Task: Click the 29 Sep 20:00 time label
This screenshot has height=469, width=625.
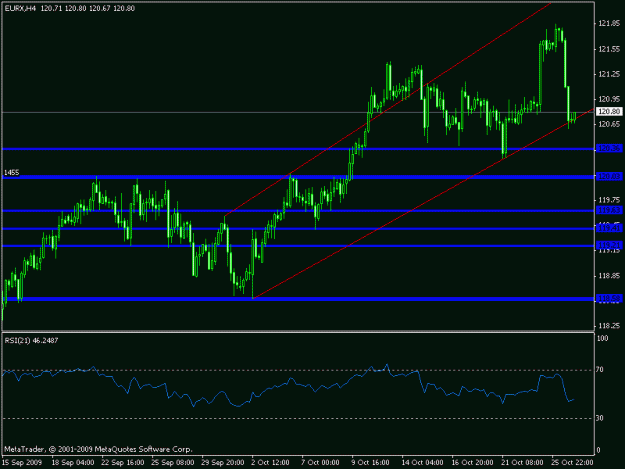Action: [x=223, y=463]
